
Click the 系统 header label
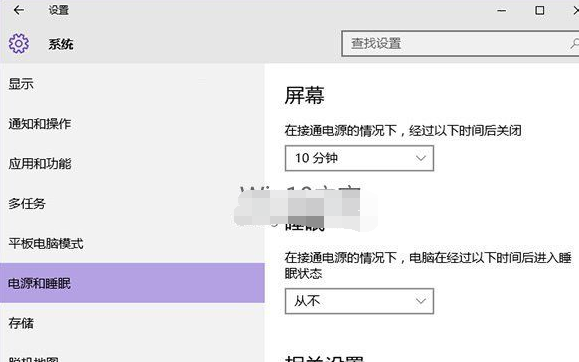point(61,44)
